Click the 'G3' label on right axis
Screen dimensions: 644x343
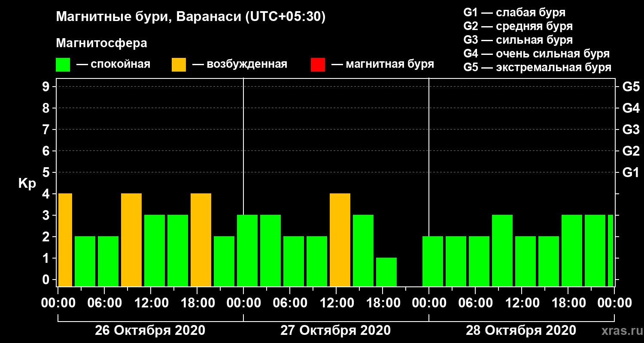(x=631, y=130)
